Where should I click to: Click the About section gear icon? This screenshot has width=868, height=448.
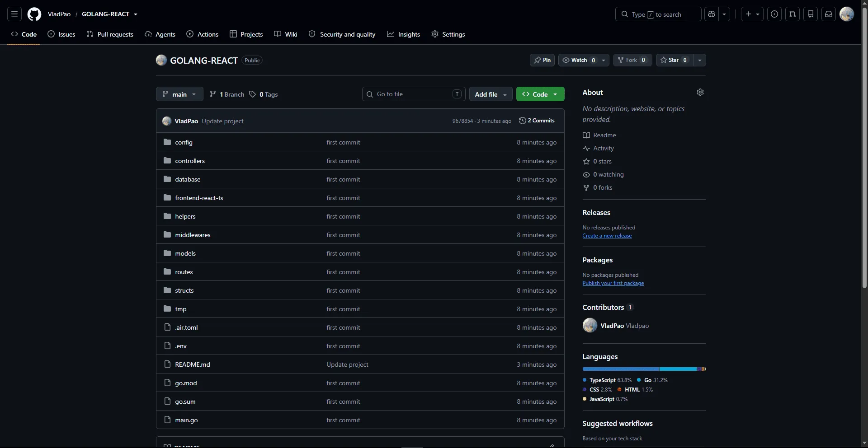[700, 92]
